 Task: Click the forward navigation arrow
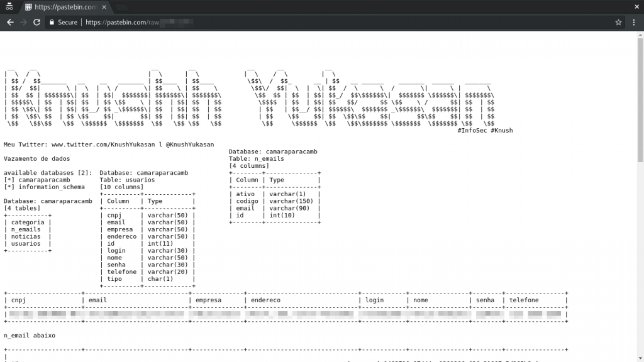23,22
